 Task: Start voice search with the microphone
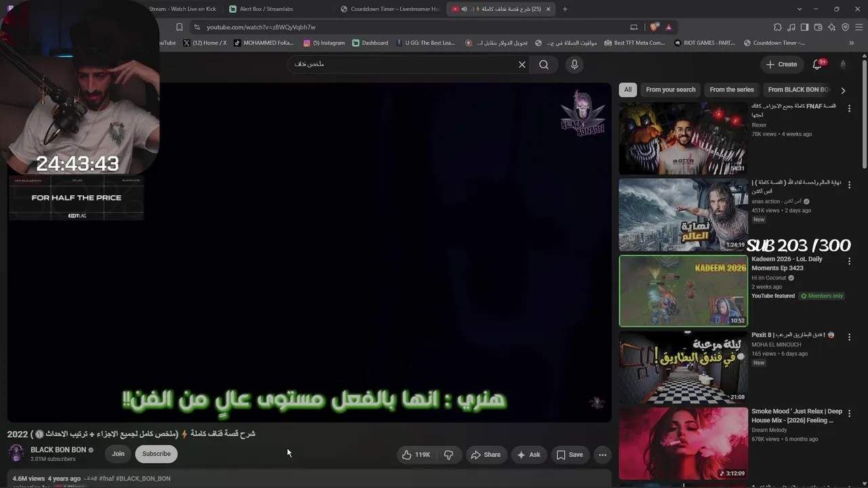[574, 64]
